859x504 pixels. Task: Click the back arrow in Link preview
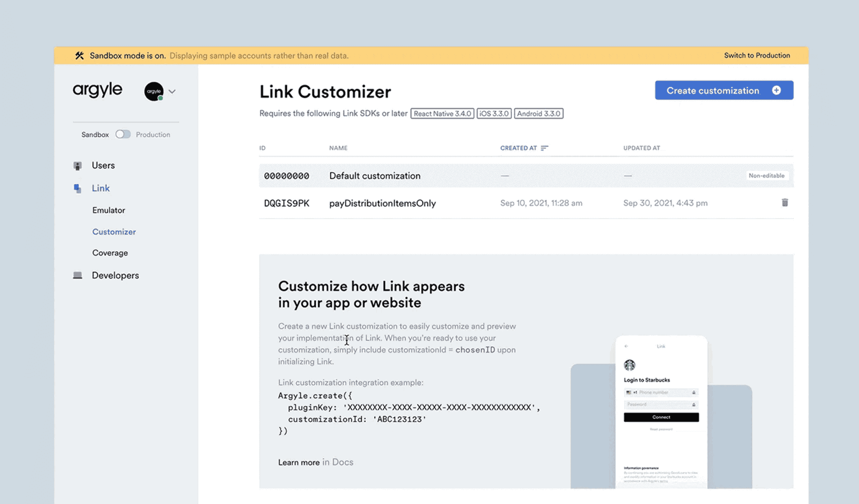click(x=626, y=346)
